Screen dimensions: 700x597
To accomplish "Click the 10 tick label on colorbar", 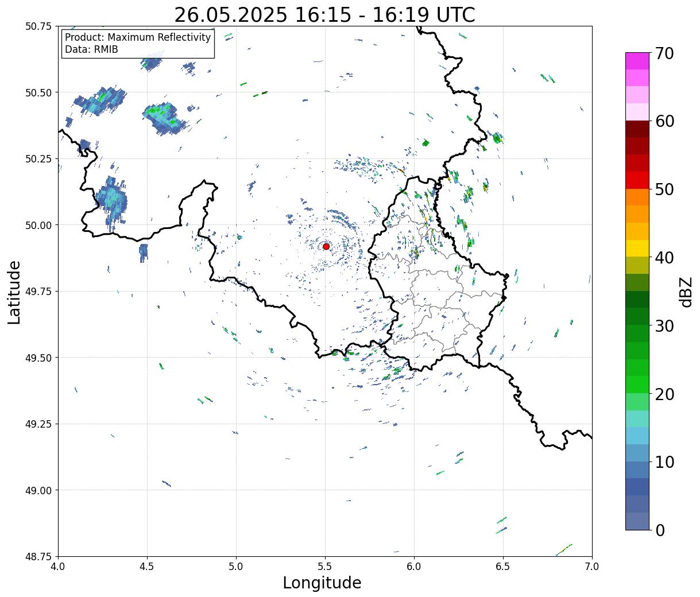I will (x=664, y=462).
